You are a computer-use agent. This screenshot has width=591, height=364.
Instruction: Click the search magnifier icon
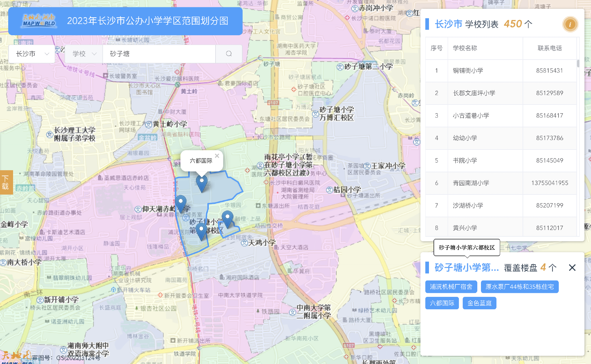pos(229,54)
